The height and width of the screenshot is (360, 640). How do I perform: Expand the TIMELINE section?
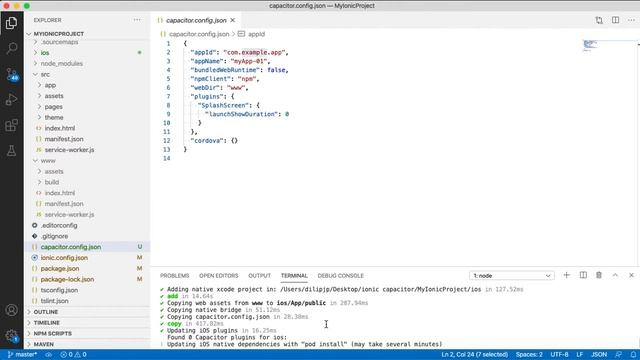[47, 322]
